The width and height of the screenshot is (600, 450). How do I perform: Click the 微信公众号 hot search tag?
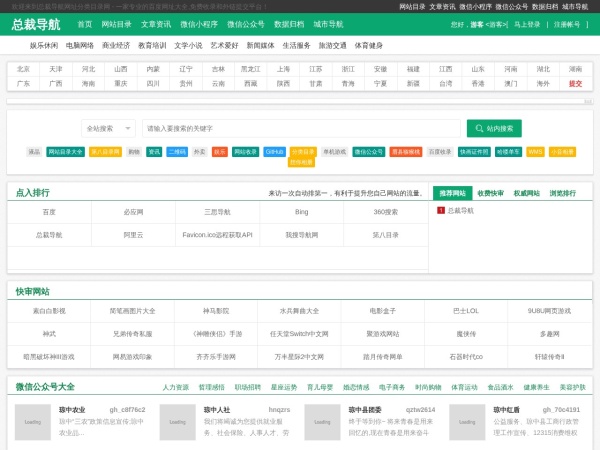point(368,152)
